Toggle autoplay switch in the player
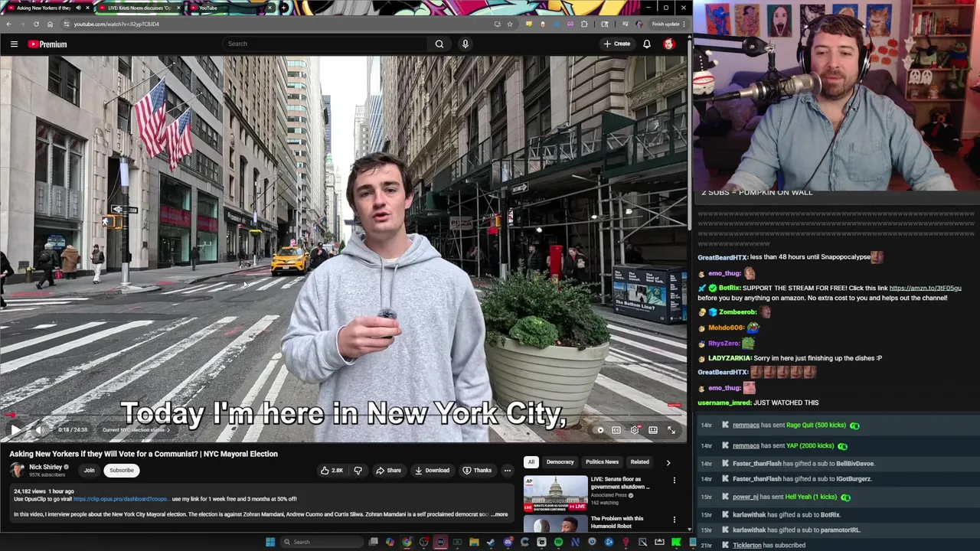The height and width of the screenshot is (551, 980). [599, 430]
